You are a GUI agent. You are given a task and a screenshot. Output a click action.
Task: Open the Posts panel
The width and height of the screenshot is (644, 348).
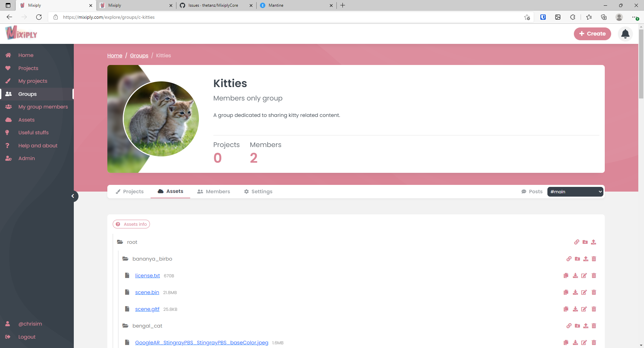click(532, 192)
